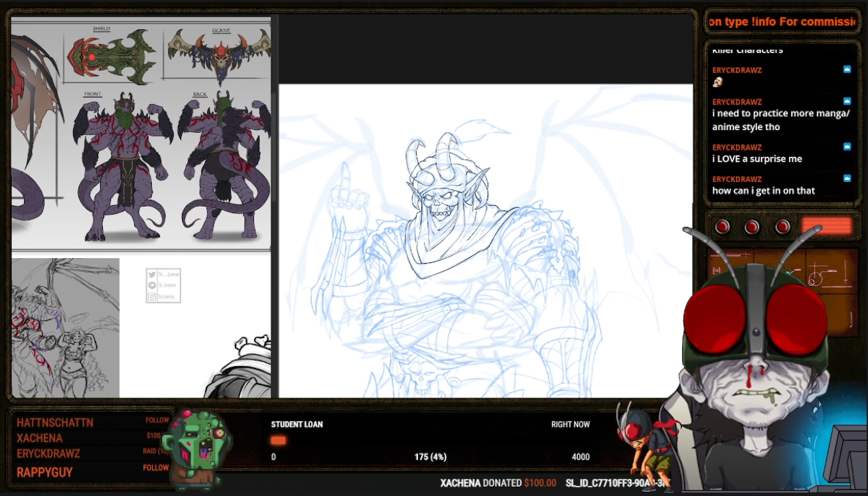
Task: Click the scrolling '!info For commissions' banner
Action: 782,21
